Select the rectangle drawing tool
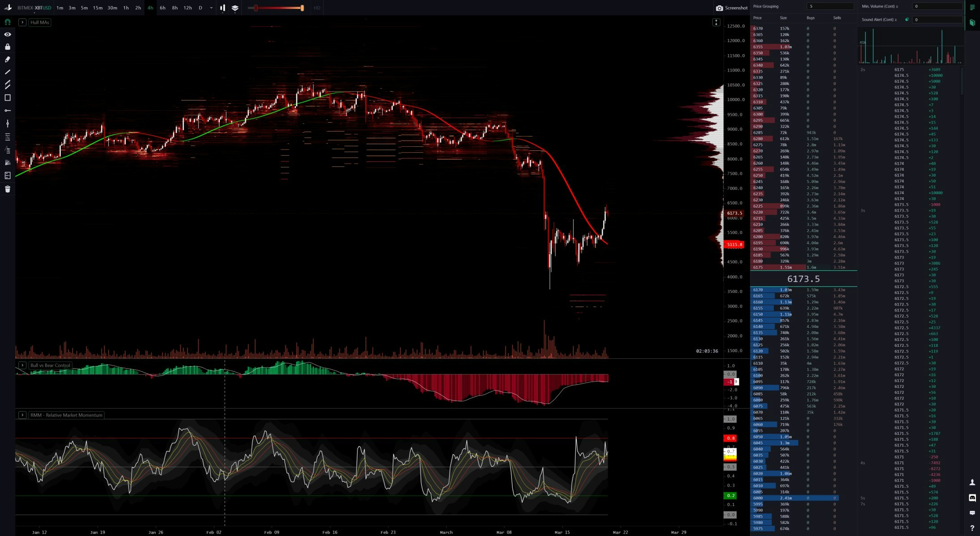The image size is (980, 536). pyautogui.click(x=7, y=97)
